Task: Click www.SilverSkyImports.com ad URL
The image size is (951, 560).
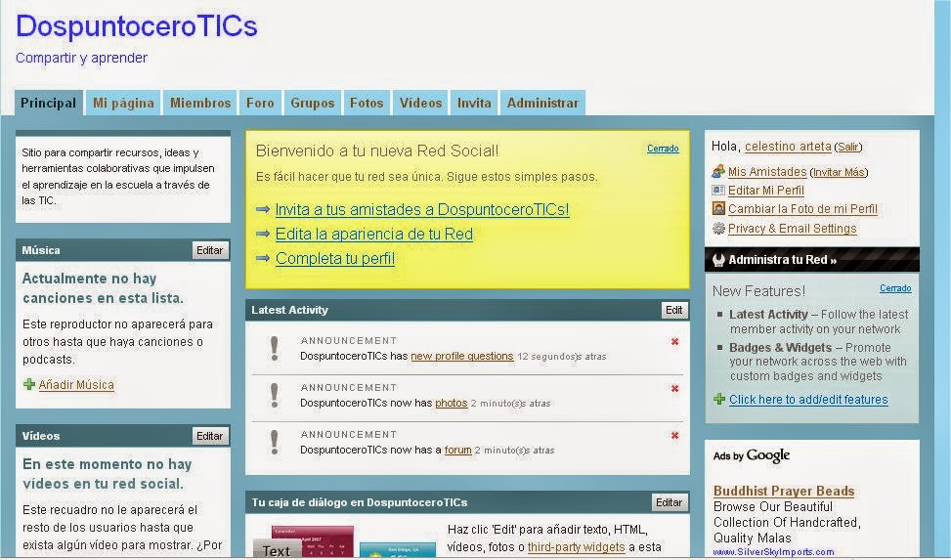Action: [x=773, y=552]
